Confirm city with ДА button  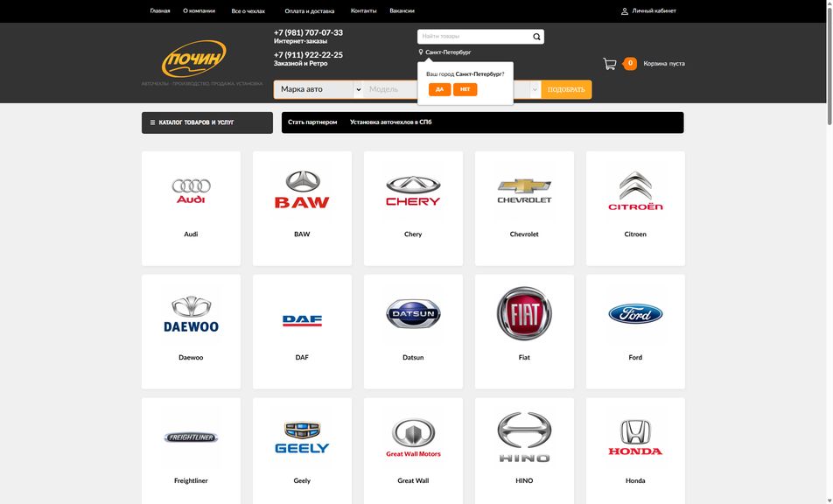coord(439,89)
